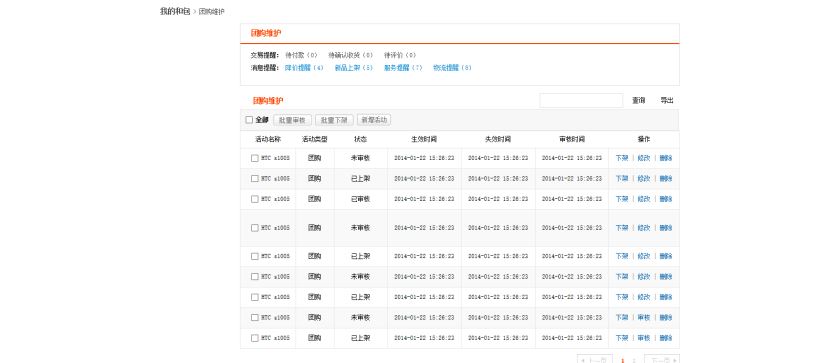
Task: Click 审核 action in the 未审核 row
Action: pos(643,317)
